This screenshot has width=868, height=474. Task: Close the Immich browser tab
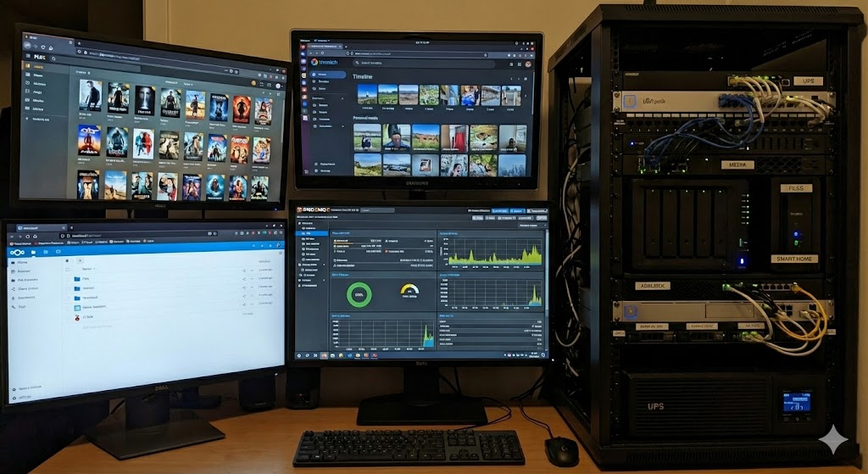pos(340,47)
